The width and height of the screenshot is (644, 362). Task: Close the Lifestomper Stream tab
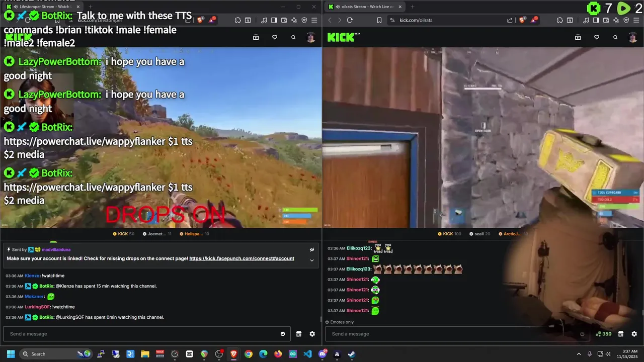(78, 7)
